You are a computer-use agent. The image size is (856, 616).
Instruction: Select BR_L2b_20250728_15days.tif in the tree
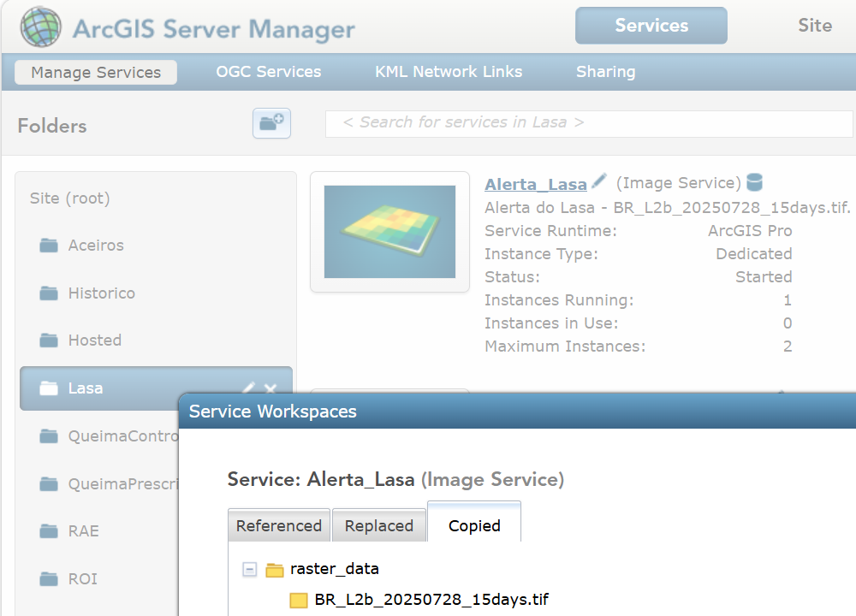click(x=431, y=600)
